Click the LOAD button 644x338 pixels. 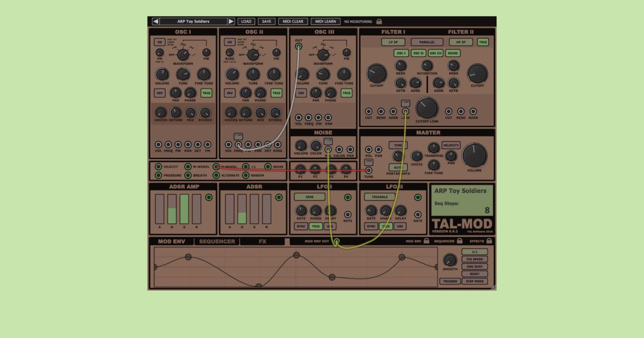pyautogui.click(x=246, y=21)
